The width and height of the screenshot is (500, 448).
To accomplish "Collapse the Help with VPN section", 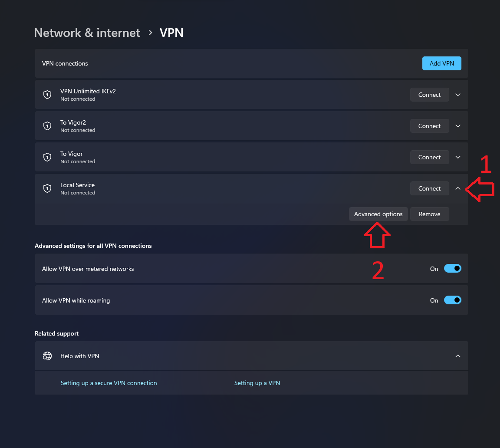I will tap(457, 356).
